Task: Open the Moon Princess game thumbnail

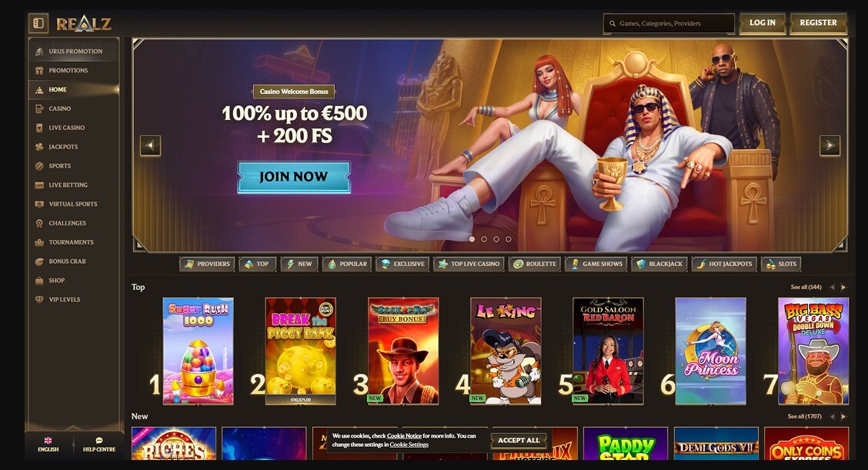Action: coord(711,351)
